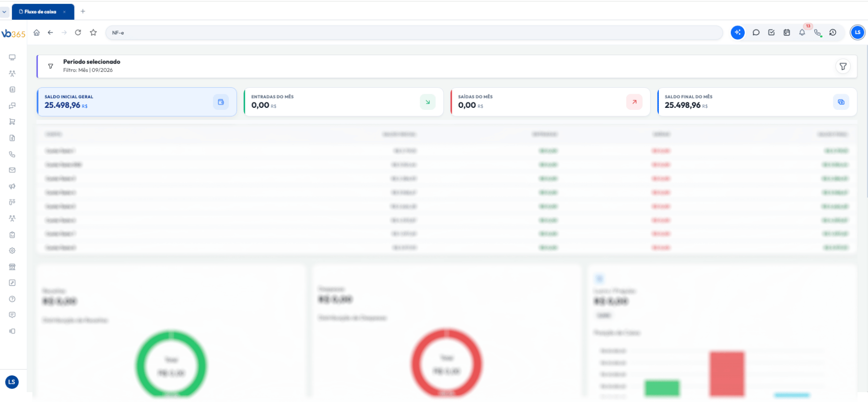Image resolution: width=868 pixels, height=402 pixels.
Task: Open the megaphone marketing icon in sidebar
Action: (x=12, y=186)
